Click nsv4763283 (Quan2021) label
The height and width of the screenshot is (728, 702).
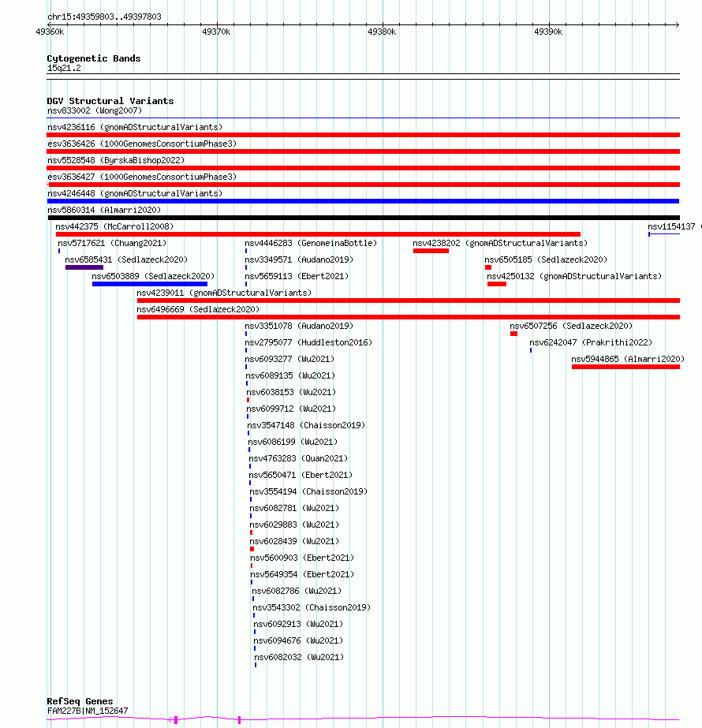(x=298, y=458)
